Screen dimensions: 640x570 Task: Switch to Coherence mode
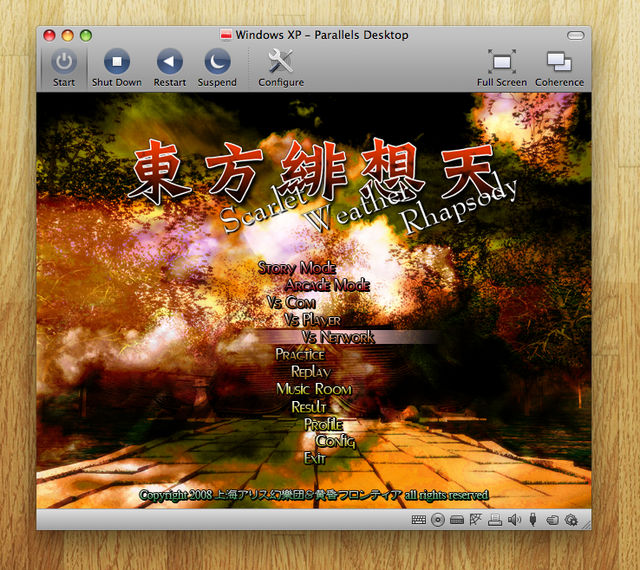pos(559,62)
